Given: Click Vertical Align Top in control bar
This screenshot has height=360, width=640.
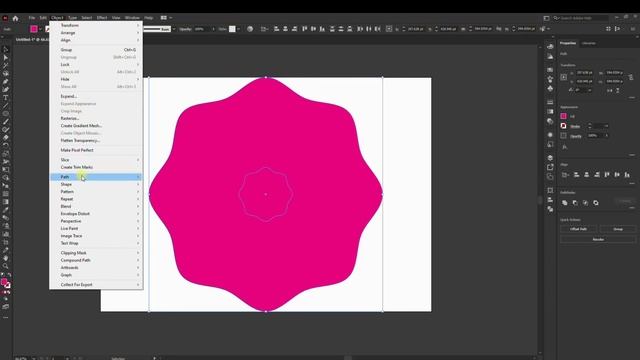Looking at the screenshot, I should click(x=304, y=29).
